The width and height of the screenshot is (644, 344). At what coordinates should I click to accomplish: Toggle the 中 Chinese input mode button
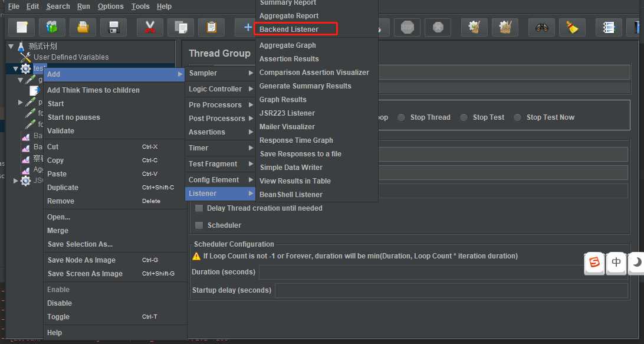616,262
